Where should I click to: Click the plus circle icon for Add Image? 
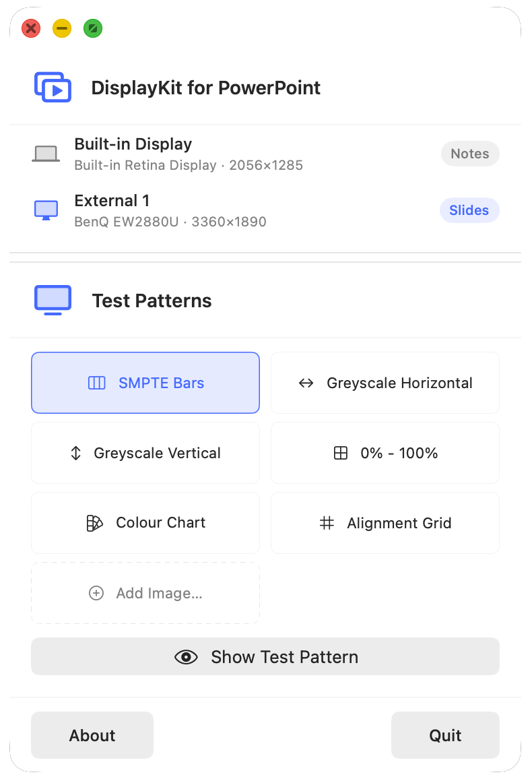pyautogui.click(x=96, y=593)
